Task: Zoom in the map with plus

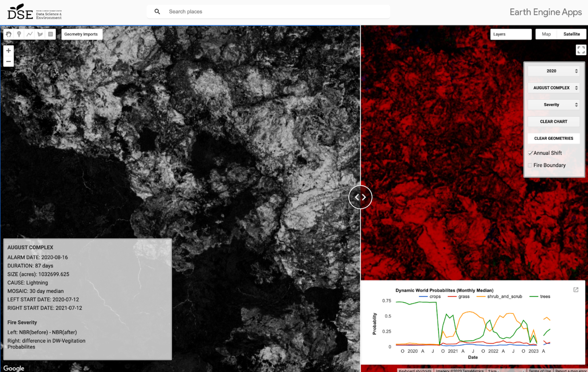Action: (9, 51)
